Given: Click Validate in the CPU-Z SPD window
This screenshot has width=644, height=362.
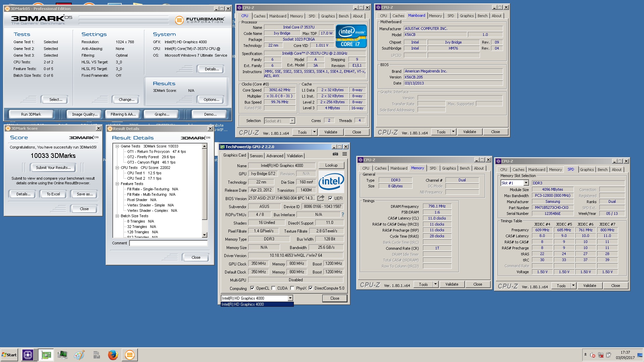Looking at the screenshot, I should point(589,286).
